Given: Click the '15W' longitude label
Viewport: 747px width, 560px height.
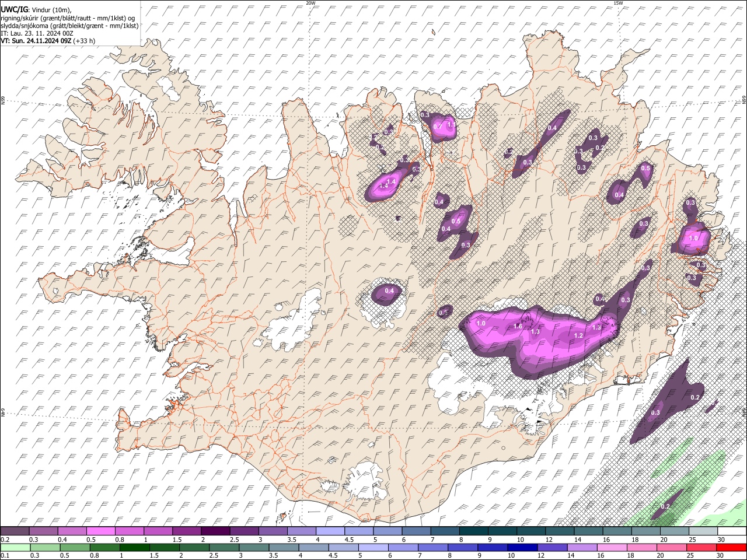Looking at the screenshot, I should click(618, 3).
